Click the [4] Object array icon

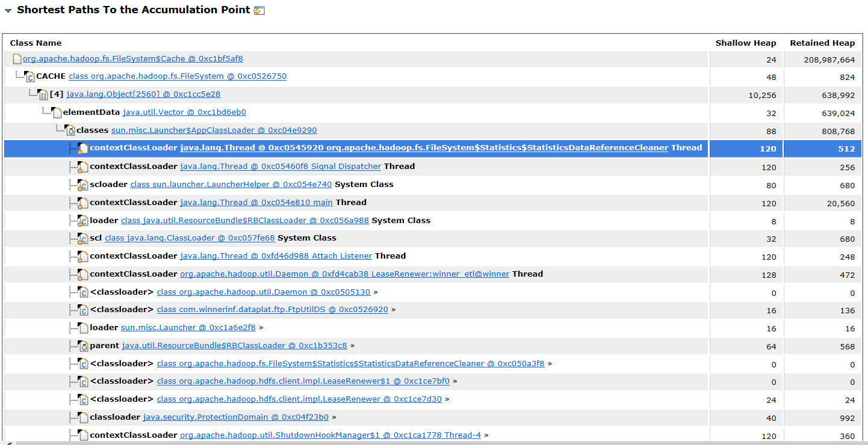pyautogui.click(x=43, y=95)
